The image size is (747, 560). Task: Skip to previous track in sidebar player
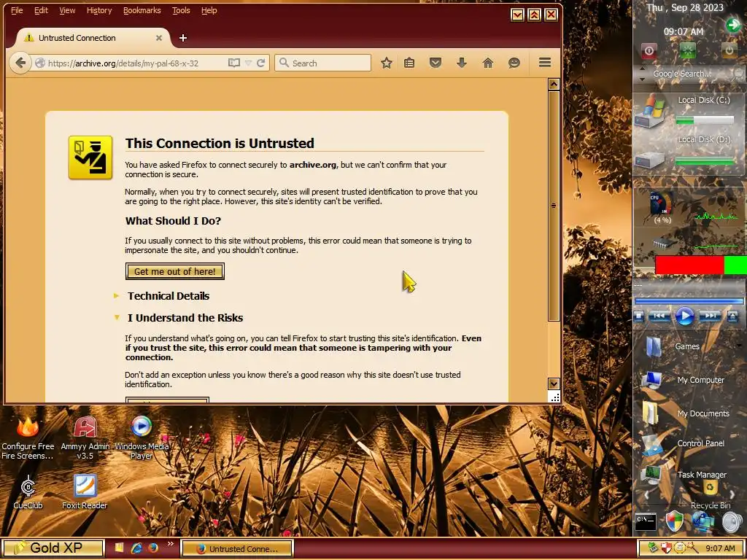coord(659,316)
